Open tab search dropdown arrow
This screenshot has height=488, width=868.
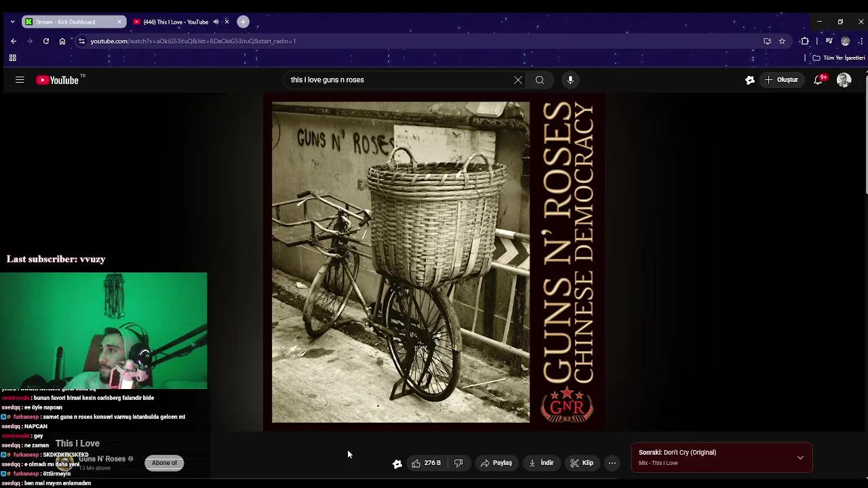click(12, 22)
